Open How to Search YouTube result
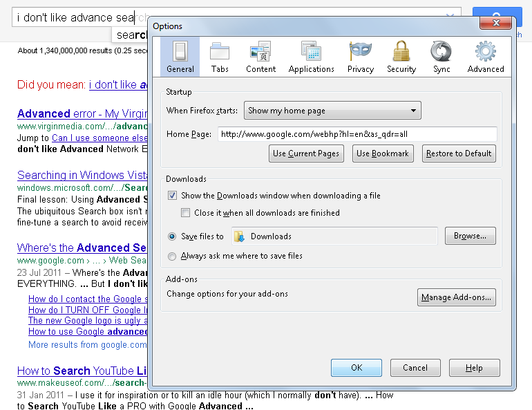This screenshot has width=532, height=410. 82,371
